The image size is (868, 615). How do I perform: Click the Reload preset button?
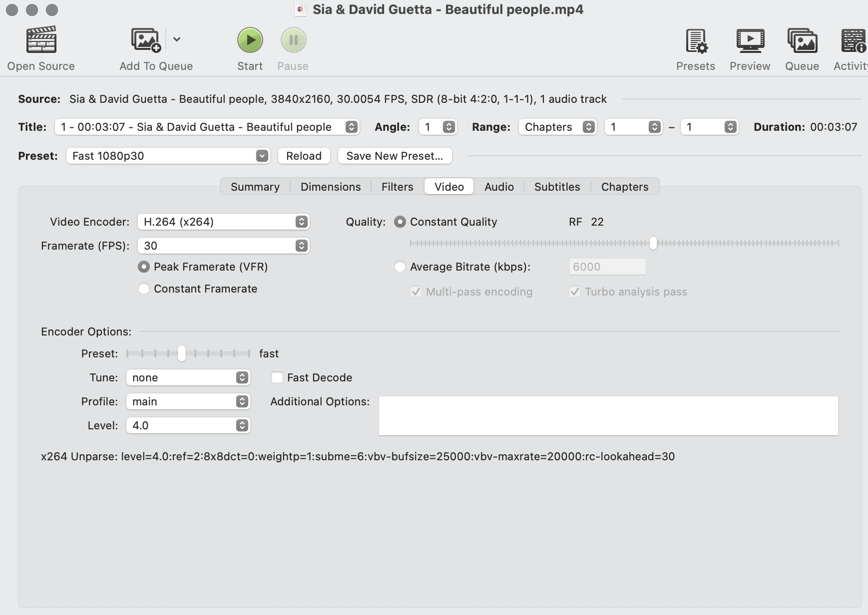[304, 156]
